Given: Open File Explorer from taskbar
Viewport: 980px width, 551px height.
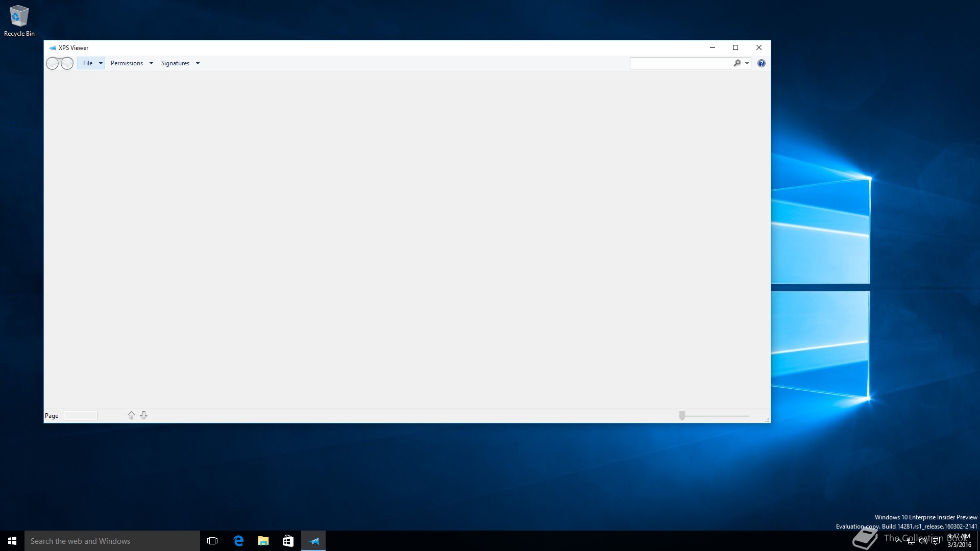Looking at the screenshot, I should [x=263, y=541].
